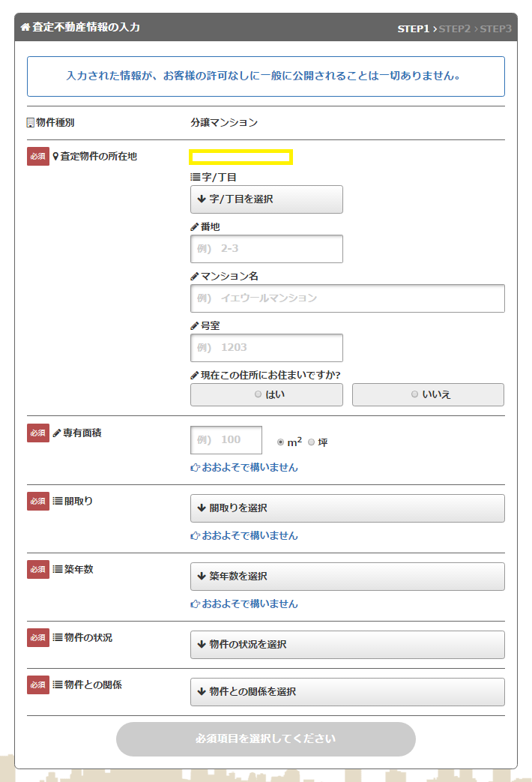Expand the 物件の状況を選択 dropdown
The height and width of the screenshot is (782, 532).
pos(347,645)
